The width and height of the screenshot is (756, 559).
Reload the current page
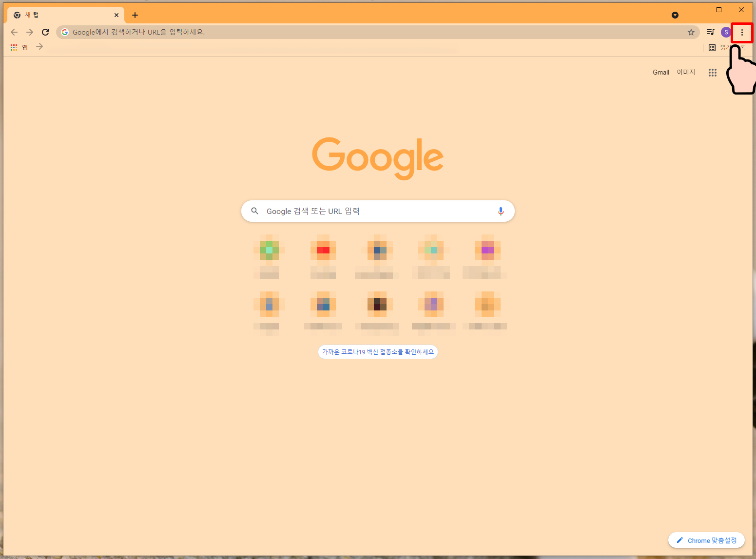45,32
